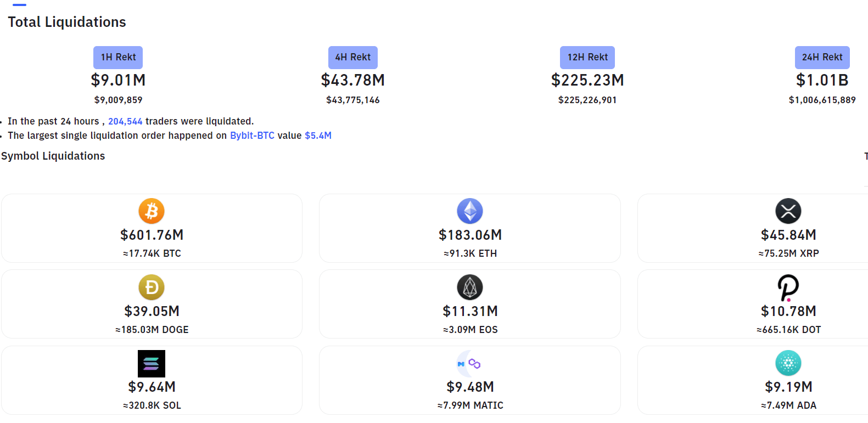Viewport: 868px width, 423px height.
Task: Open the $183.06M ETH liquidation card
Action: pos(470,228)
